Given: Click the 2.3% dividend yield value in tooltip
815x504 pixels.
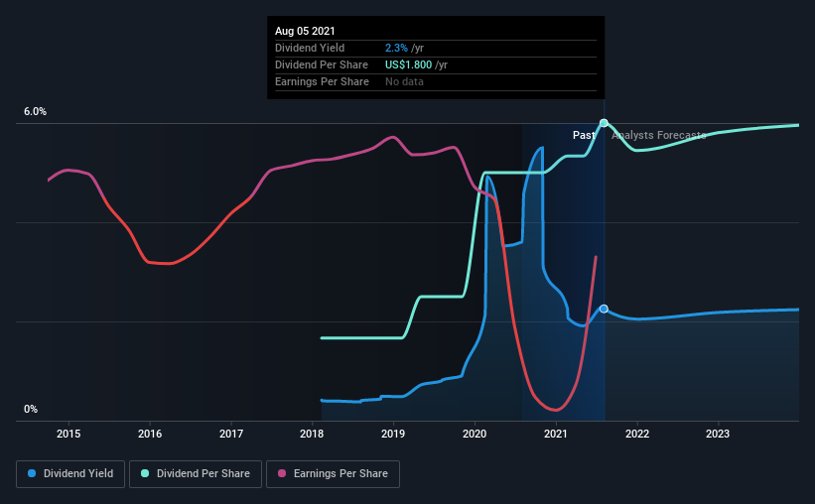Looking at the screenshot, I should tap(396, 48).
